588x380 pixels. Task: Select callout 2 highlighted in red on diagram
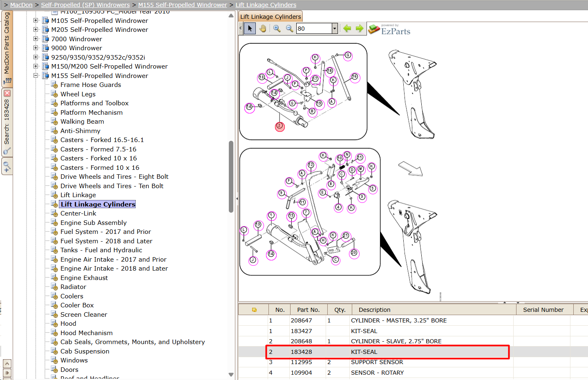pos(279,126)
